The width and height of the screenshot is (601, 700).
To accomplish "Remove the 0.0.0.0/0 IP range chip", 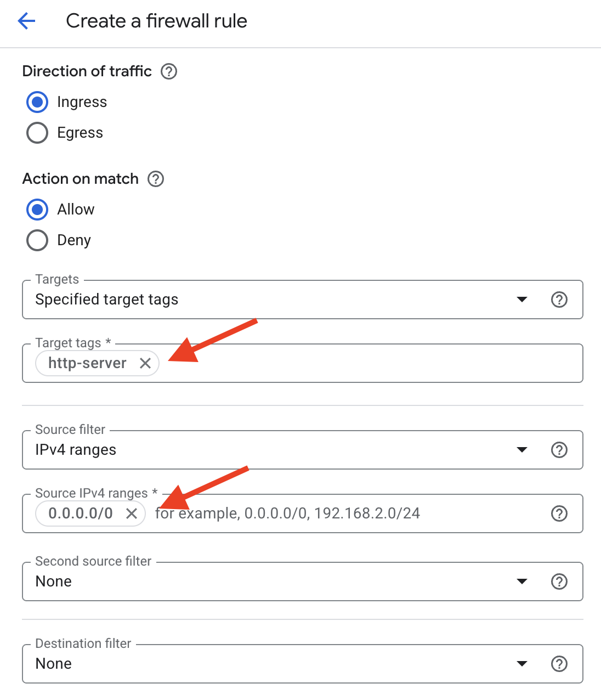I will (x=132, y=513).
